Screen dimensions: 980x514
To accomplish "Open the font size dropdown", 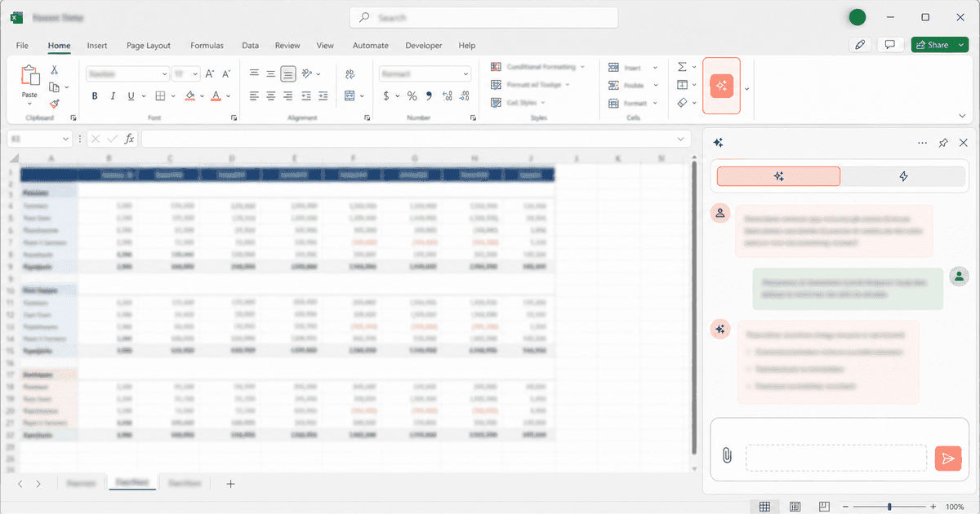I will point(196,73).
